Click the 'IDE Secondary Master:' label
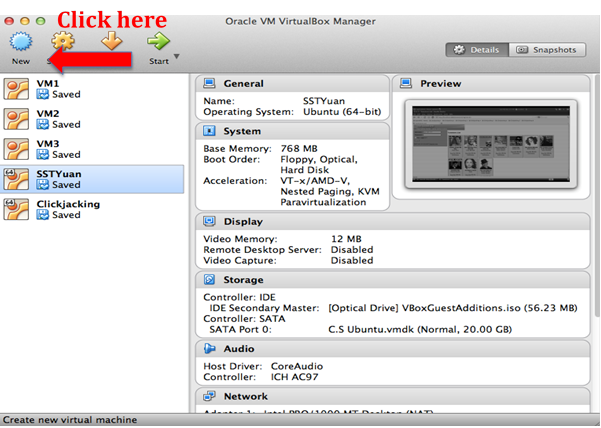The height and width of the screenshot is (428, 601). [264, 308]
